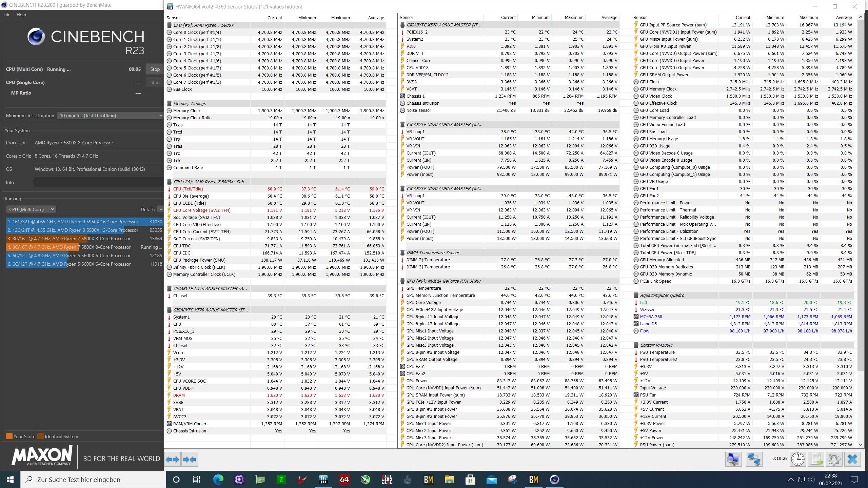Show hidden system tray icons
This screenshot has width=868, height=488.
pyautogui.click(x=791, y=480)
